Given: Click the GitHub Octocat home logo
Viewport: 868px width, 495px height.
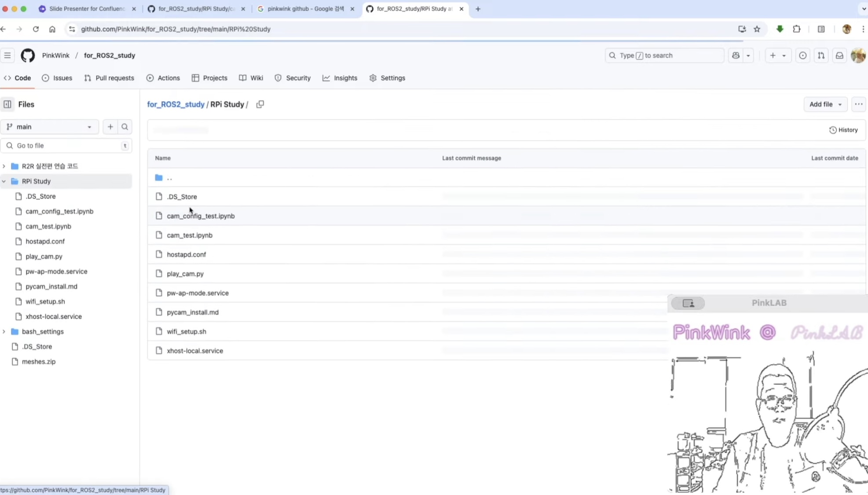Looking at the screenshot, I should point(28,55).
